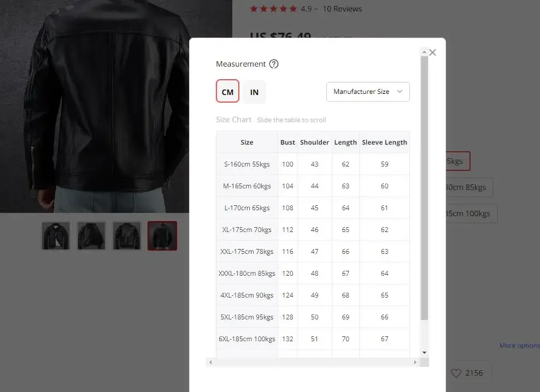Click the XXL-175cm 78kgs size row

[313, 252]
